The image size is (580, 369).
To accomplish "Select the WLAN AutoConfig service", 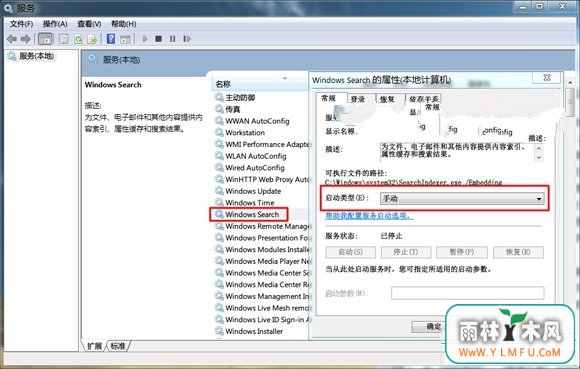I will point(256,156).
